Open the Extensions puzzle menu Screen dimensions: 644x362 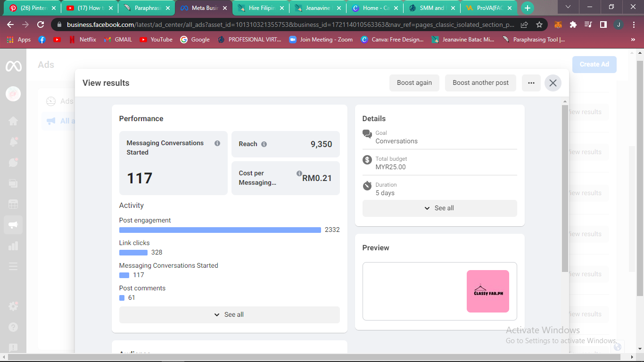(x=573, y=25)
